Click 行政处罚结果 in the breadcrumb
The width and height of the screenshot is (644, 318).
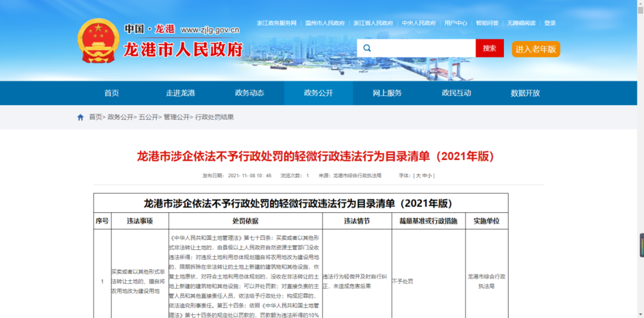point(215,118)
